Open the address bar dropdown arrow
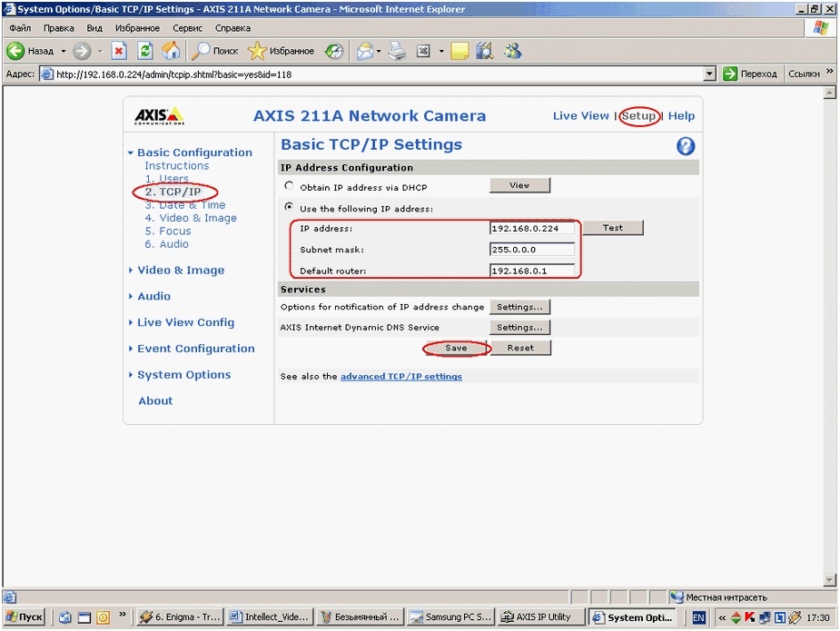 pos(710,74)
